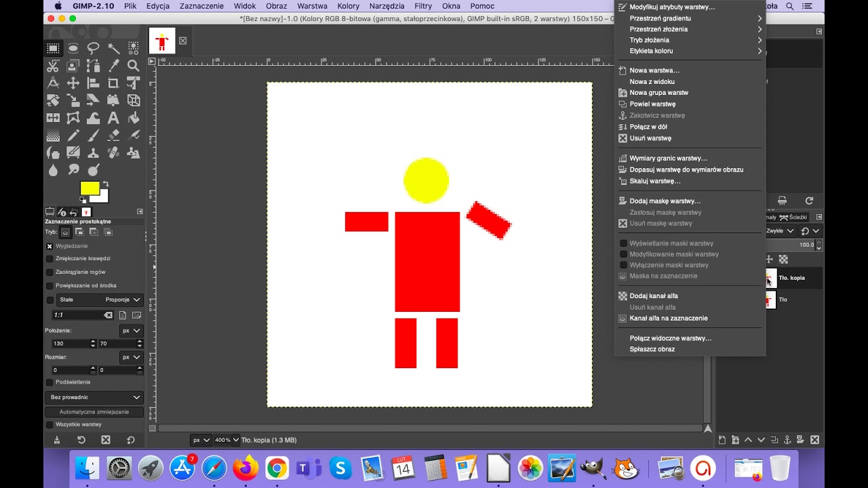Select the Move tool
The width and height of the screenshot is (868, 488).
pyautogui.click(x=73, y=83)
